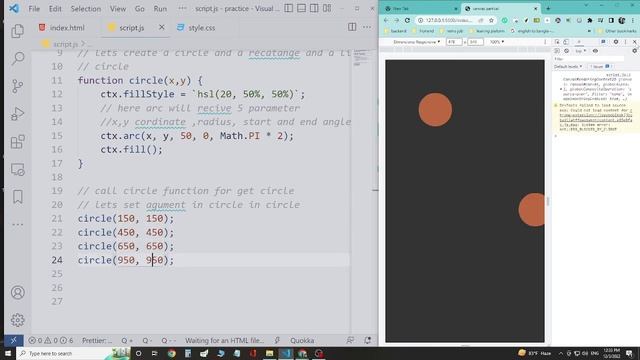Open Run and Debug view
Image resolution: width=640 pixels, height=360 pixels.
(x=18, y=114)
